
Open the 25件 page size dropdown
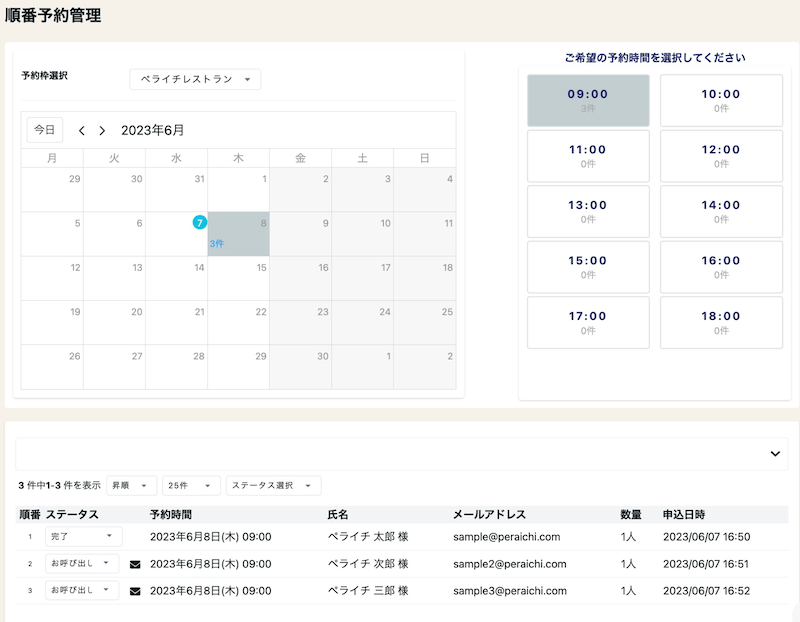pyautogui.click(x=192, y=485)
